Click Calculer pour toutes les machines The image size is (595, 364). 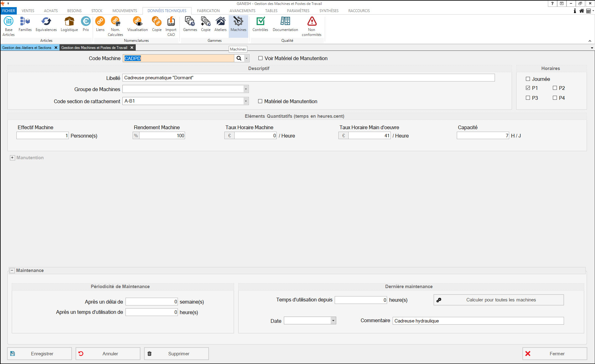[x=499, y=300]
